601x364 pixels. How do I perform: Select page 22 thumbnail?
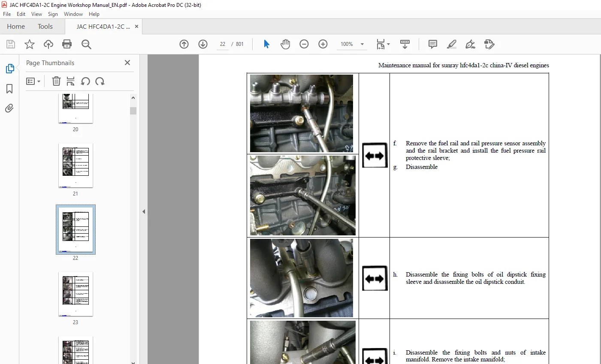coord(76,230)
